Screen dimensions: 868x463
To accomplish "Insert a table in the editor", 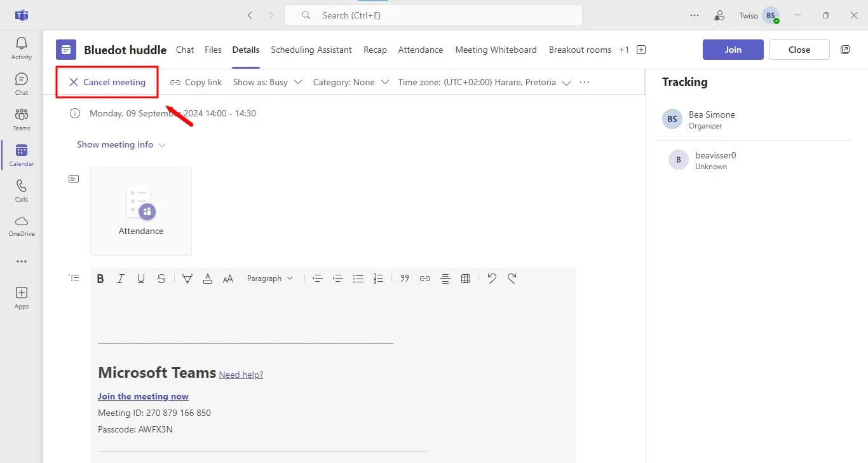I will point(466,279).
